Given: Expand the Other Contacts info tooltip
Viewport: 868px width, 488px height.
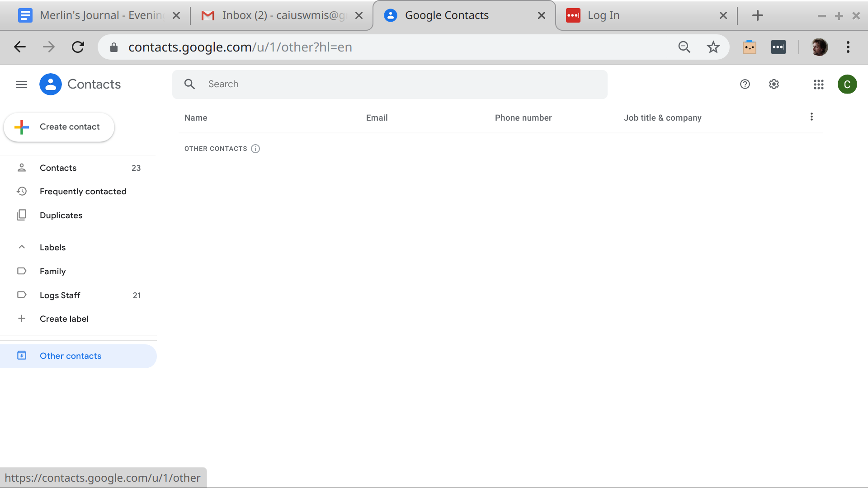Looking at the screenshot, I should pos(255,148).
